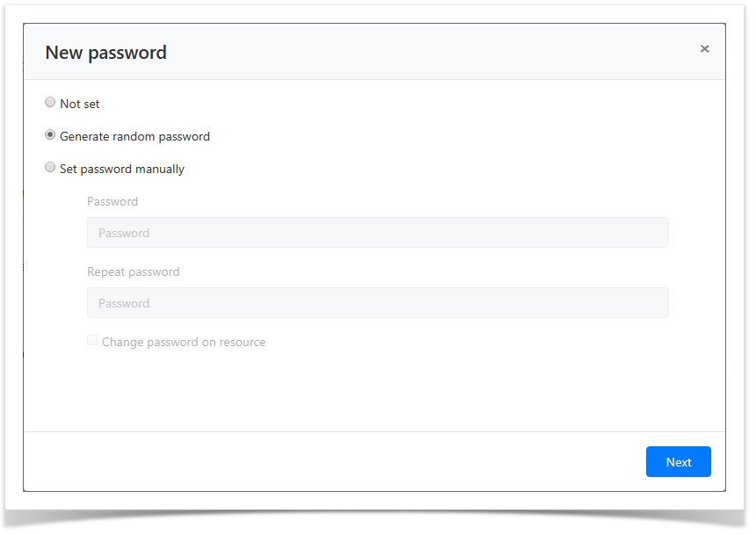Choose Generate random password radio option
This screenshot has height=535, width=756.
click(50, 135)
